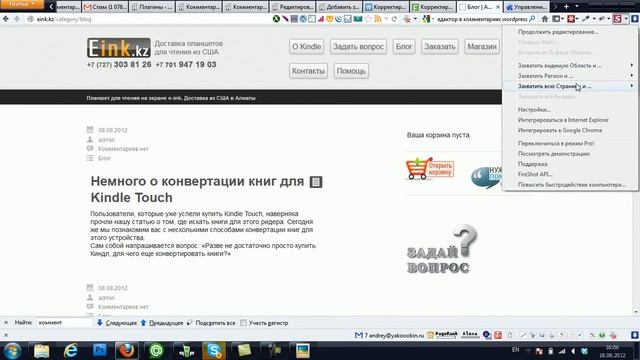Show the list of all tabs dropdown
Image resolution: width=640 pixels, height=360 pixels.
(576, 7)
